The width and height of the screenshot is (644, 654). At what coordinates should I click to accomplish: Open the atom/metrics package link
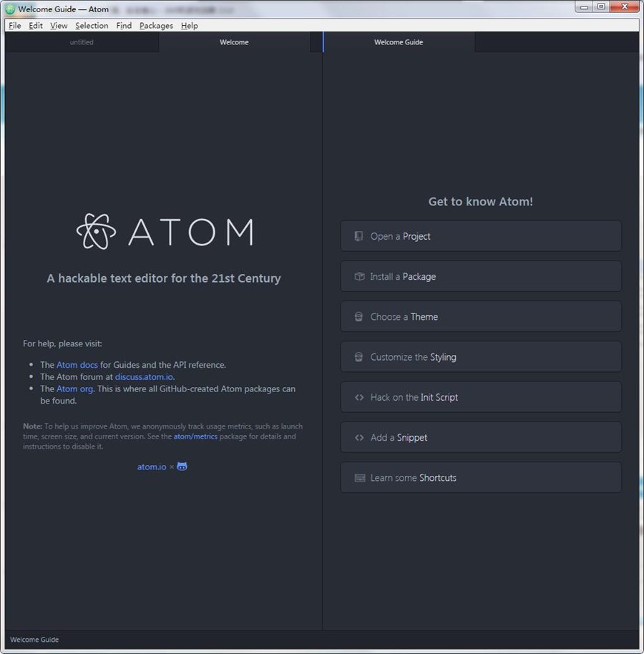pos(195,436)
